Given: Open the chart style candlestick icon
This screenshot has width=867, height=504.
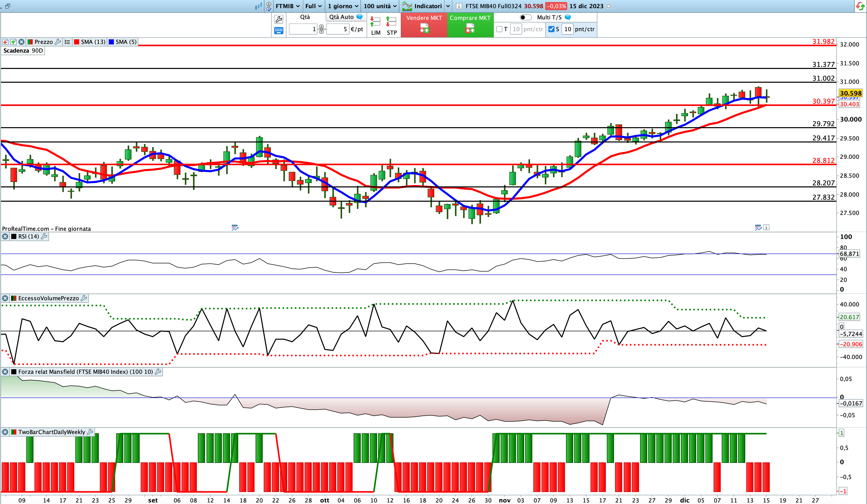Looking at the screenshot, I should click(258, 6).
